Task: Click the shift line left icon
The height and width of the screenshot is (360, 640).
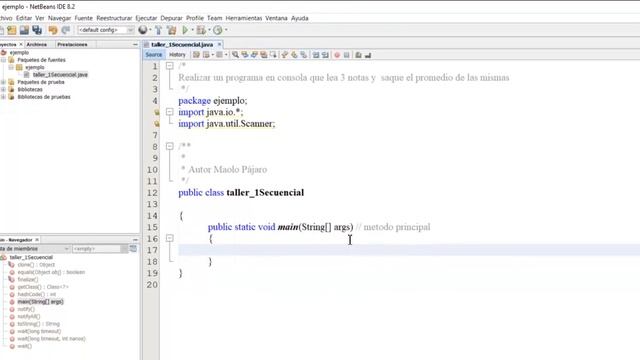Action: pyautogui.click(x=316, y=55)
